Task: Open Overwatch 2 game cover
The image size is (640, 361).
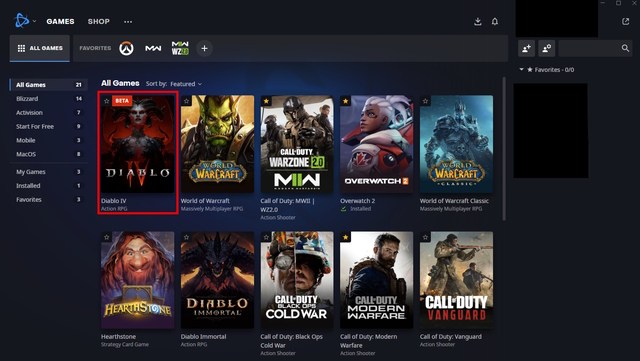Action: point(377,144)
